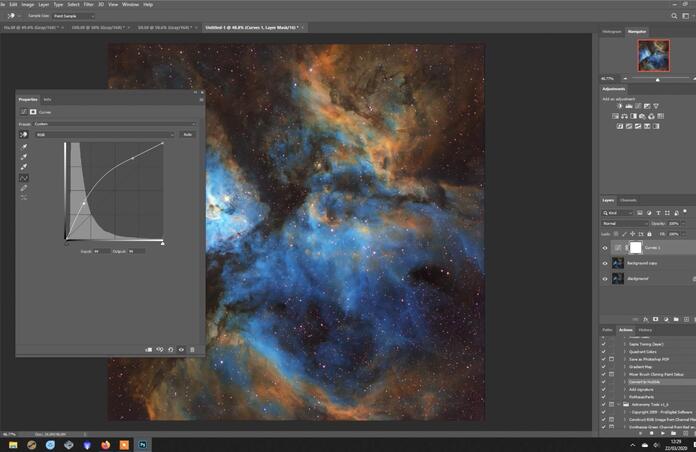Switch to the History tab
696x452 pixels.
click(645, 330)
